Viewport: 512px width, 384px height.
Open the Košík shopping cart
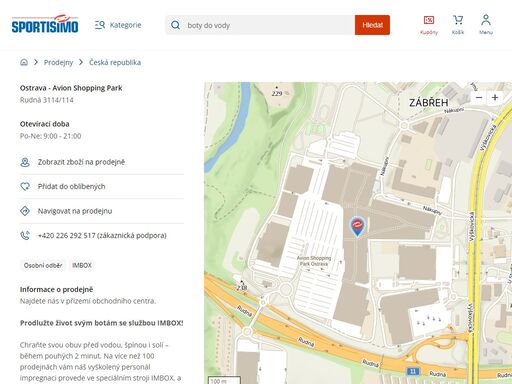coord(458,25)
